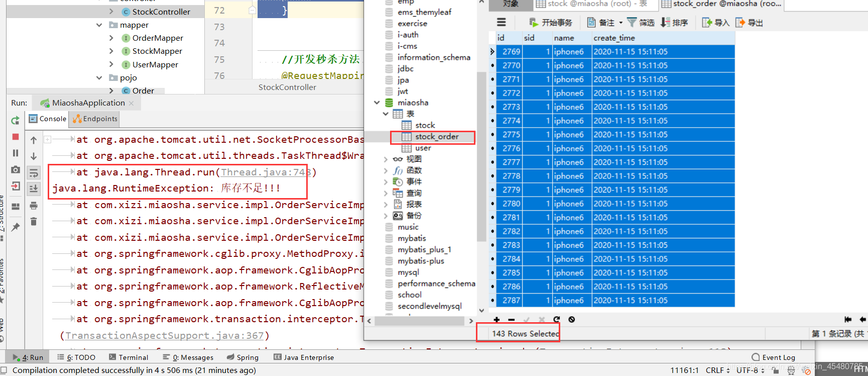The width and height of the screenshot is (868, 376).
Task: Jump up the stack trace with up arrow
Action: click(34, 140)
